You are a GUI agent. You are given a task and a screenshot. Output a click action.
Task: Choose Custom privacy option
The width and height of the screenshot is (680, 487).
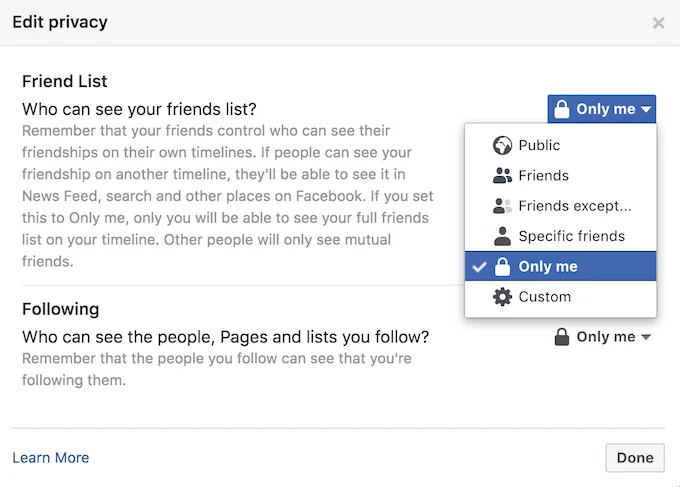(x=545, y=297)
